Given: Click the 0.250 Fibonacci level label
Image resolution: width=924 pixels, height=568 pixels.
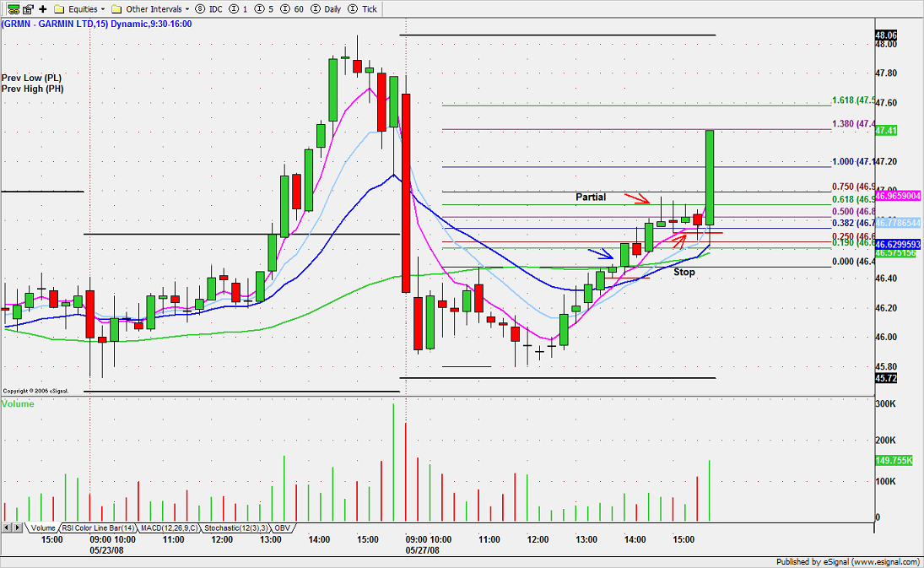Looking at the screenshot, I should [x=853, y=236].
